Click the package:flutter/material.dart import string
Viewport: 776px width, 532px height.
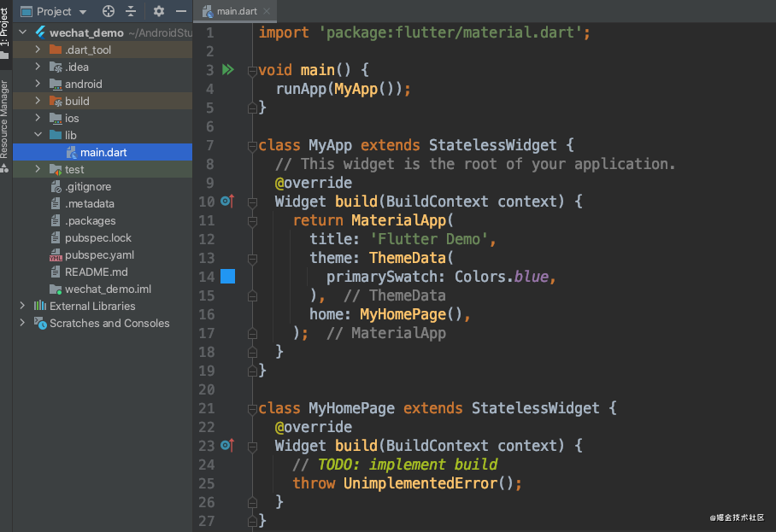[450, 32]
